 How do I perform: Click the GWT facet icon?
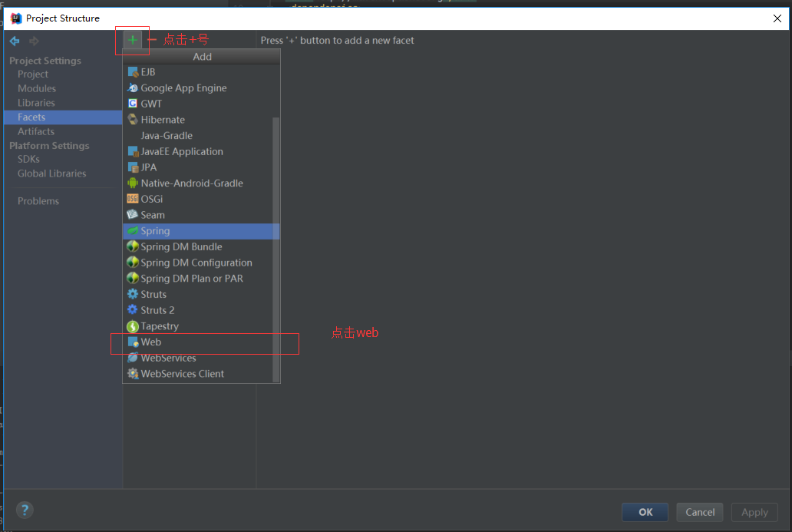(x=133, y=104)
